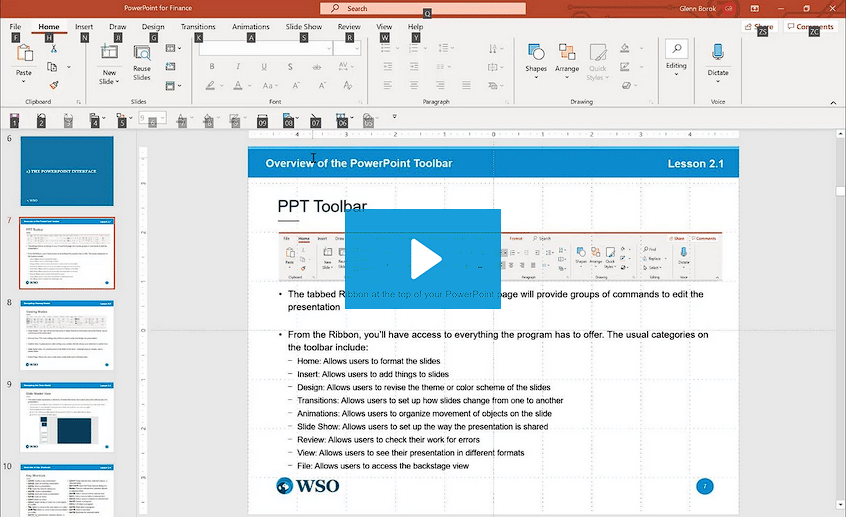This screenshot has width=846, height=517.
Task: Expand the Paste options arrow
Action: pos(24,81)
